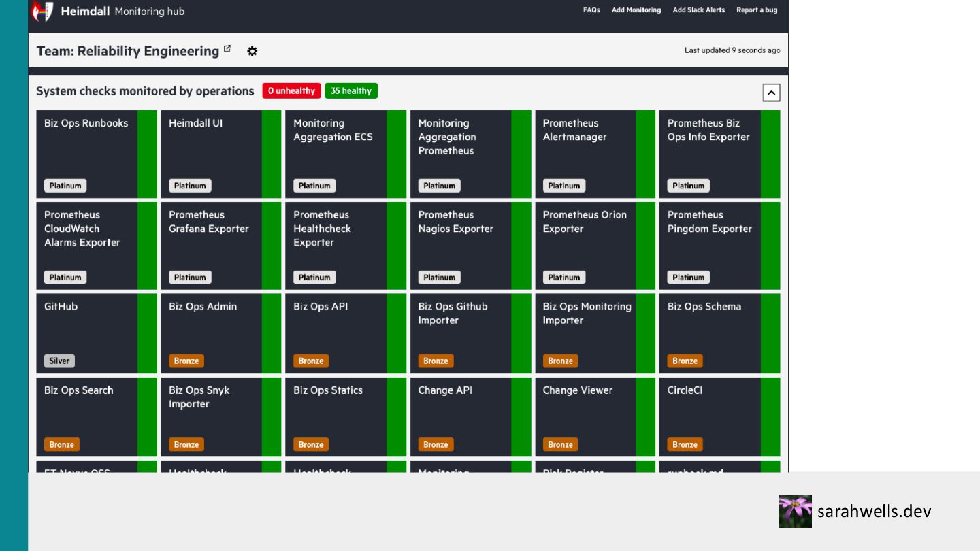Open Biz Ops Monitoring Importer card
This screenshot has width=980, height=551.
pyautogui.click(x=595, y=333)
